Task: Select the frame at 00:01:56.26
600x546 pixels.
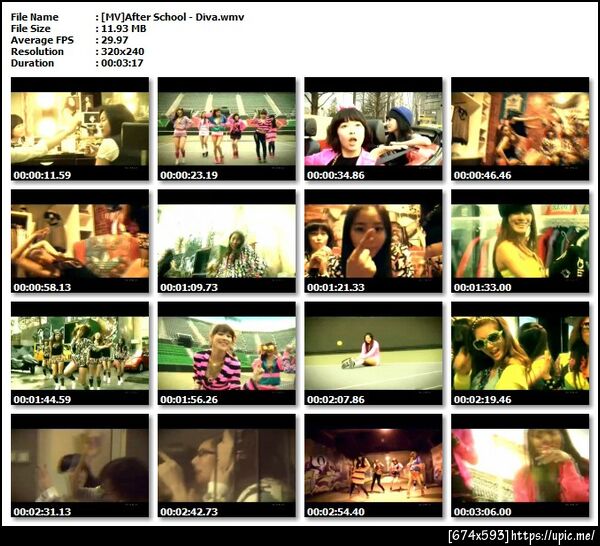Action: coord(227,353)
